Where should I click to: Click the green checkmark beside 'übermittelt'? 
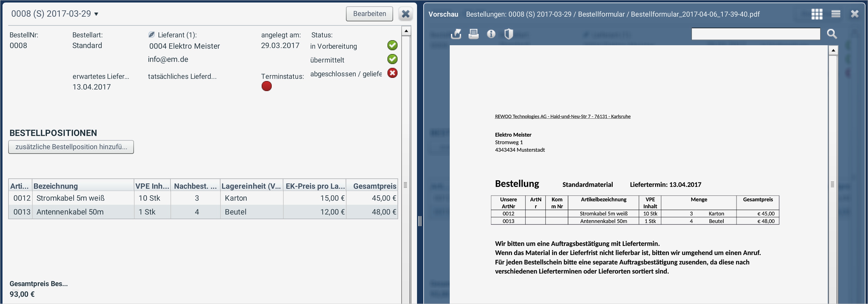392,59
